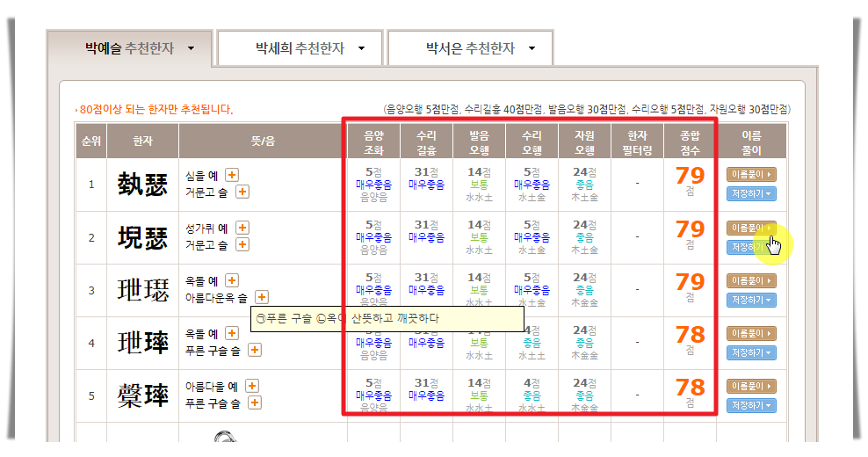Click the 이름풀이 button in row 5
Viewport: 868px width, 457px height.
pos(751,386)
